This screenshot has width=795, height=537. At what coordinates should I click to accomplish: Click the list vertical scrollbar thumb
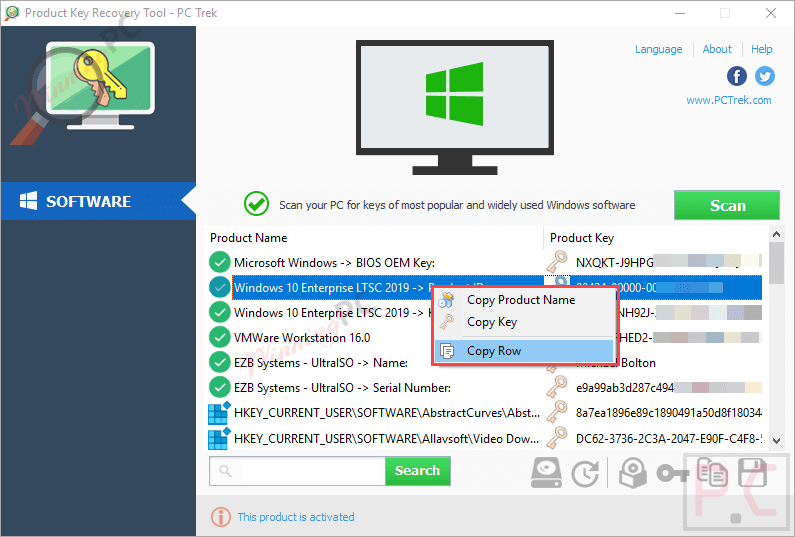point(776,263)
